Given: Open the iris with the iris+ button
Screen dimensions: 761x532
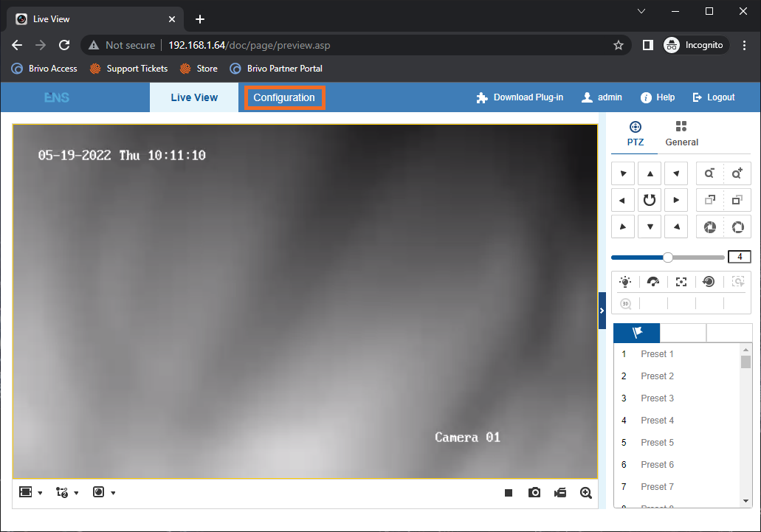Looking at the screenshot, I should pyautogui.click(x=737, y=227).
